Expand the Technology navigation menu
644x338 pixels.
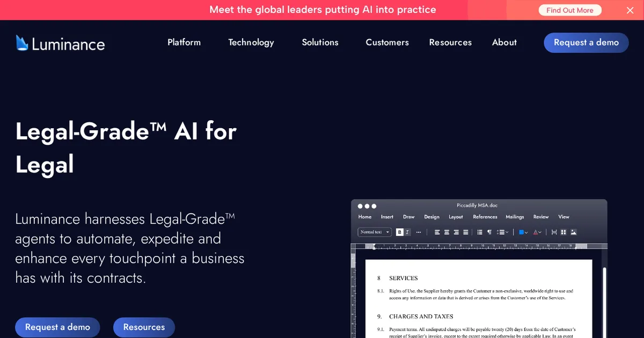coord(251,42)
